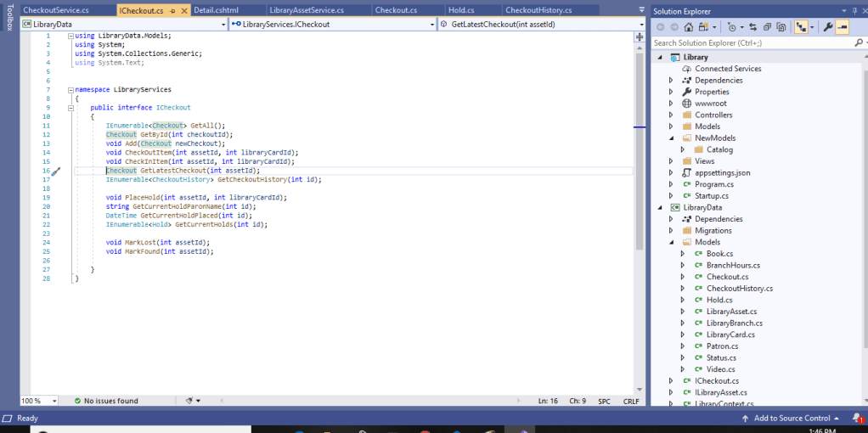Click the Search Solution Explorer field
This screenshot has height=433, width=868.
tap(752, 42)
